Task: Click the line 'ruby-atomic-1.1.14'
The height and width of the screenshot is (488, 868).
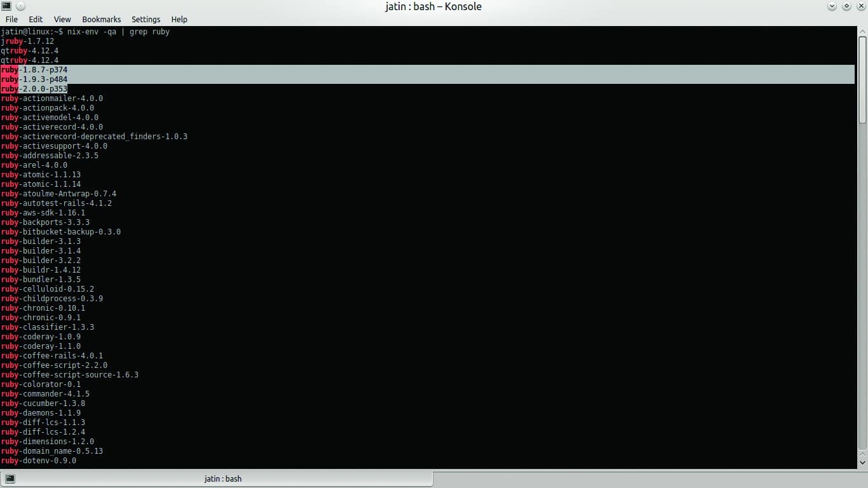Action: (41, 184)
